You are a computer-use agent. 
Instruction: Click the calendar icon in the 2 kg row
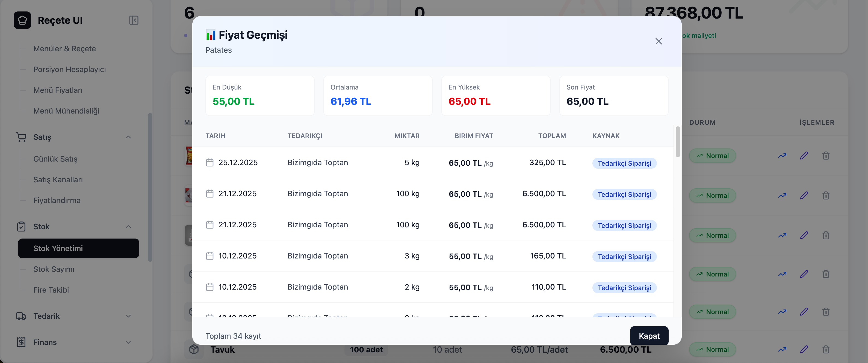tap(209, 287)
